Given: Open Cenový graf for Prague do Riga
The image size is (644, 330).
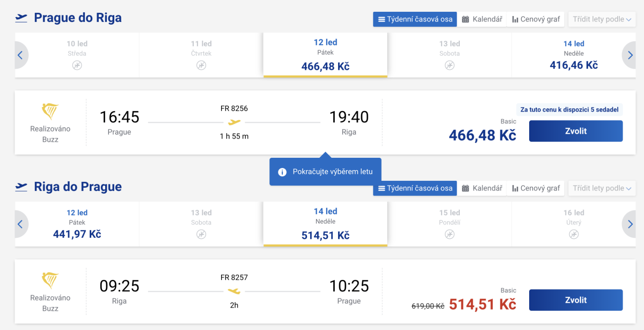Looking at the screenshot, I should [536, 19].
